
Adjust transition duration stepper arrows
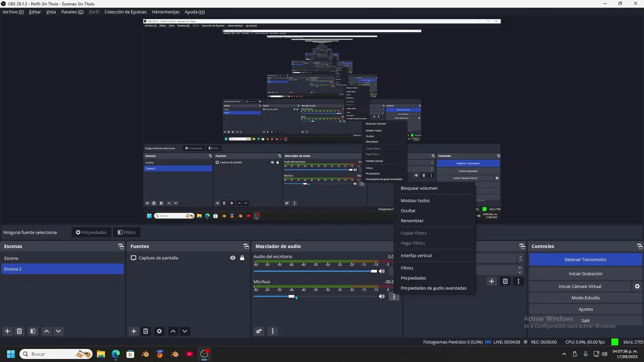click(x=520, y=270)
